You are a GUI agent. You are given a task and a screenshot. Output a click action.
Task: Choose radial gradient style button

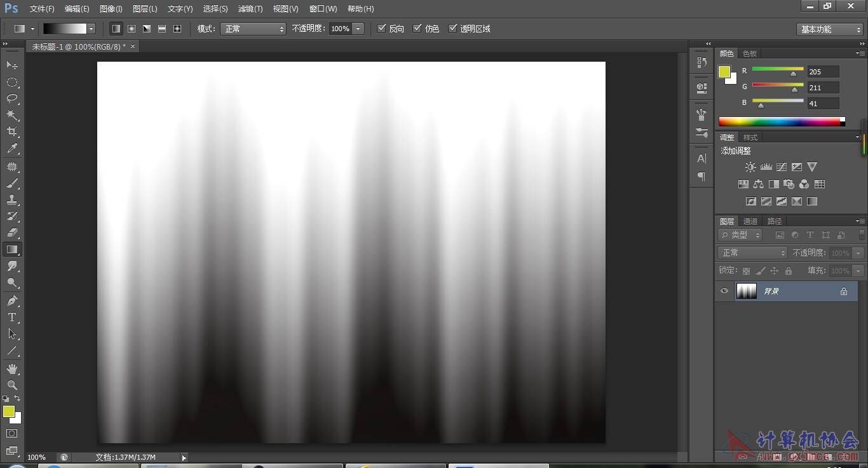(x=132, y=29)
